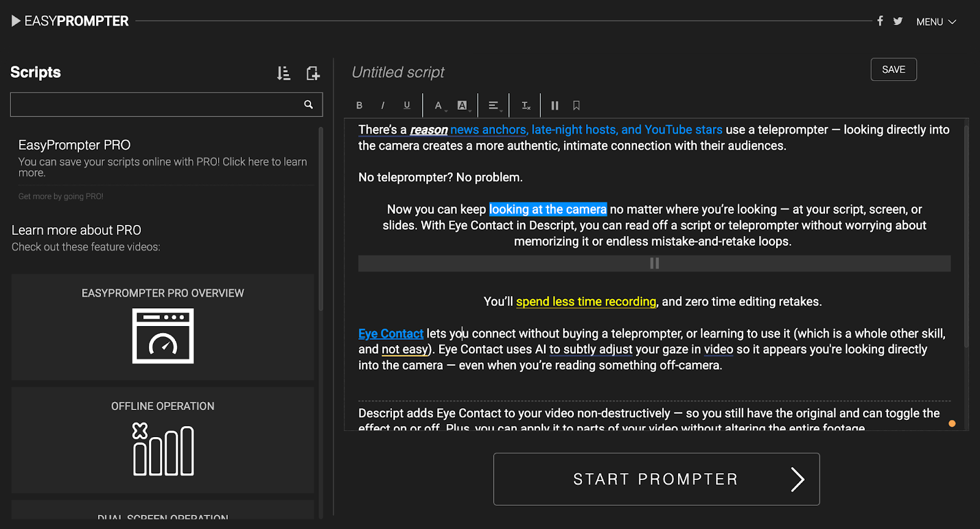Click 'Learn more about PRO' heading
Screen dimensions: 980x529
coord(77,230)
